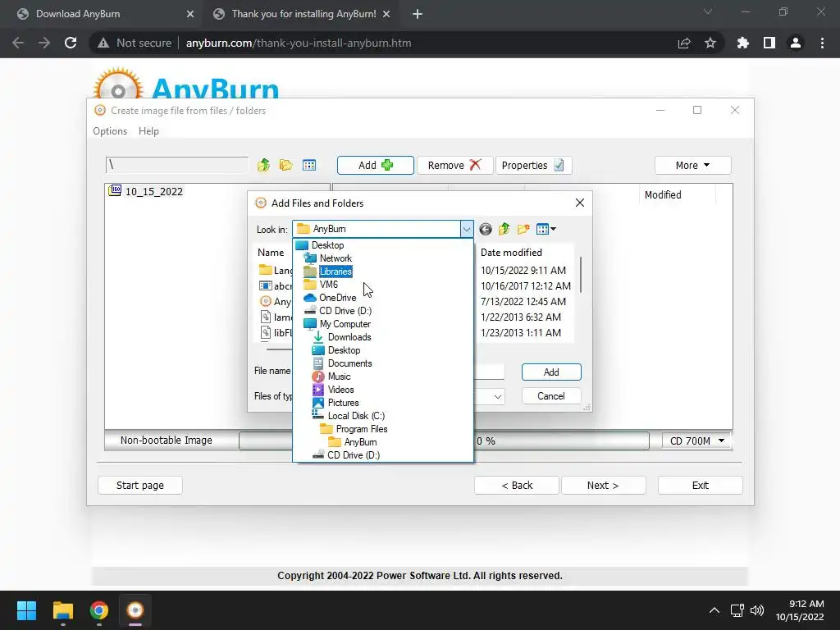
Task: Click the dialog file list vertical scrollbar
Action: click(x=581, y=274)
